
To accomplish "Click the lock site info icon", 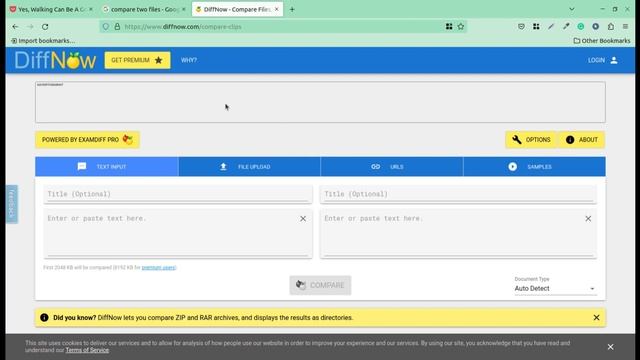I will pos(117,27).
